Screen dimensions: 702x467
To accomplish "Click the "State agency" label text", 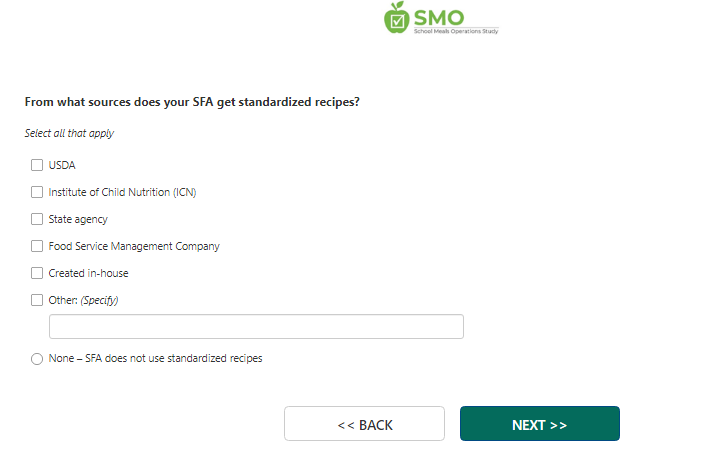I will tap(78, 219).
